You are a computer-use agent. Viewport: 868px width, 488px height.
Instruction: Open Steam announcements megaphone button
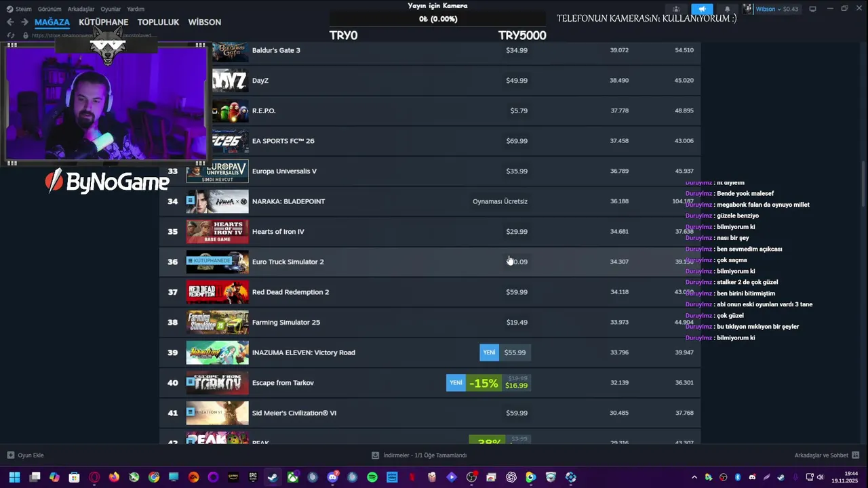pyautogui.click(x=702, y=9)
